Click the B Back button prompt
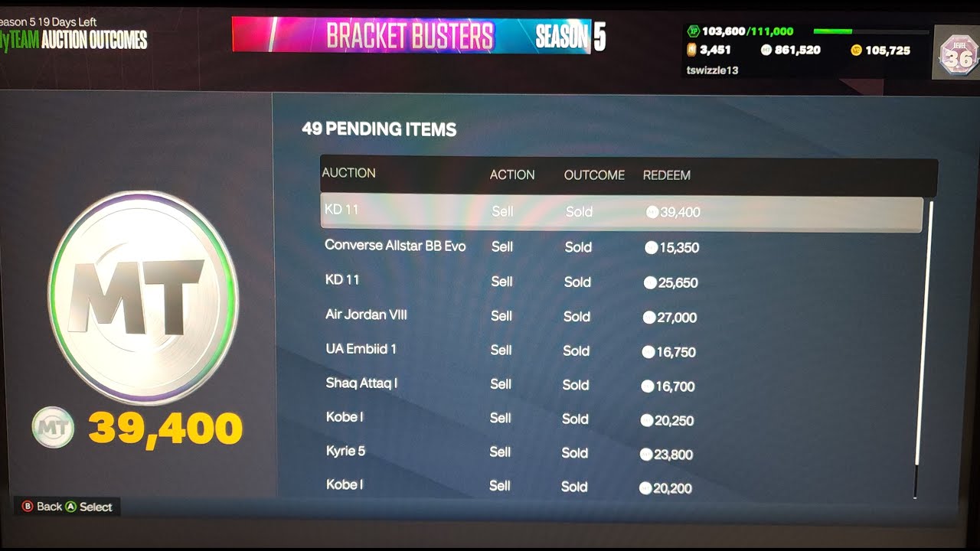This screenshot has height=551, width=980. 42,507
